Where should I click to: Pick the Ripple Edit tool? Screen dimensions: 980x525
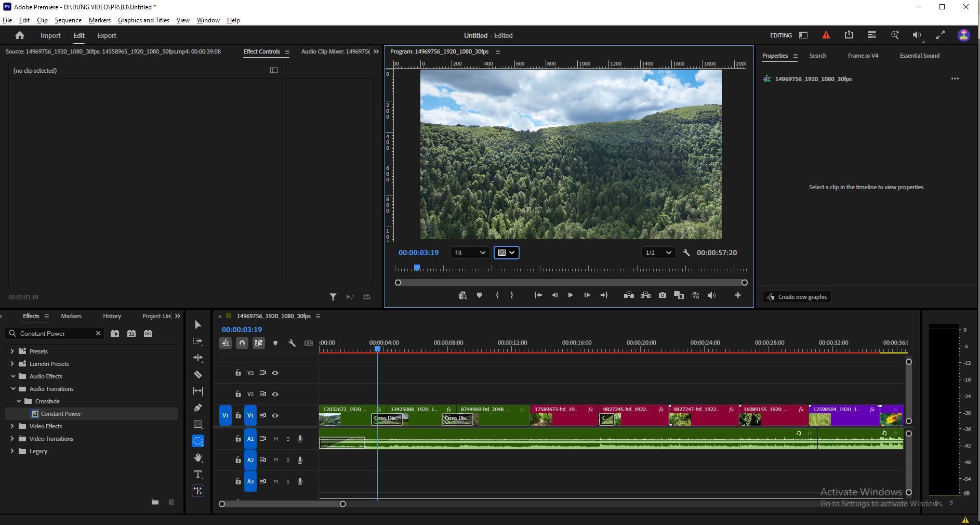[x=198, y=358]
